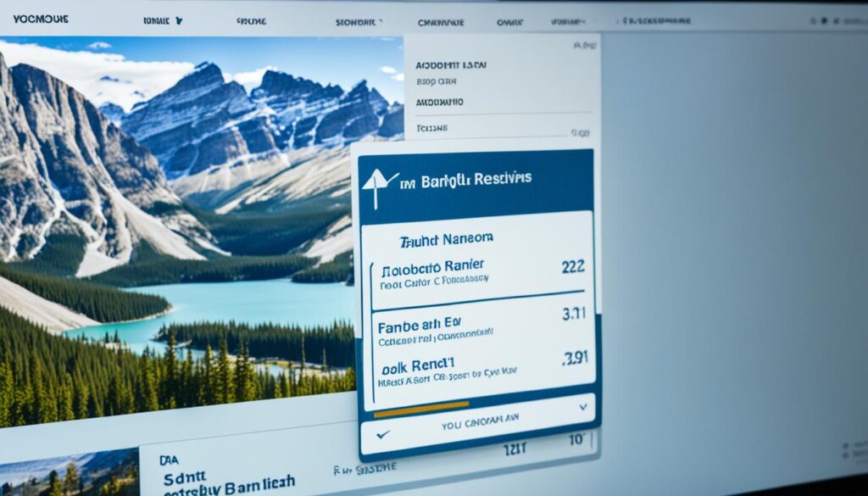The height and width of the screenshot is (496, 868).
Task: Click the popup's bottom button starting with "YOU"
Action: [480, 422]
